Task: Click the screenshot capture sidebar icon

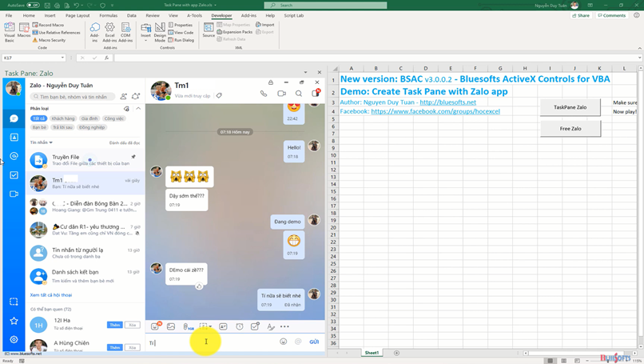Action: coord(14,302)
